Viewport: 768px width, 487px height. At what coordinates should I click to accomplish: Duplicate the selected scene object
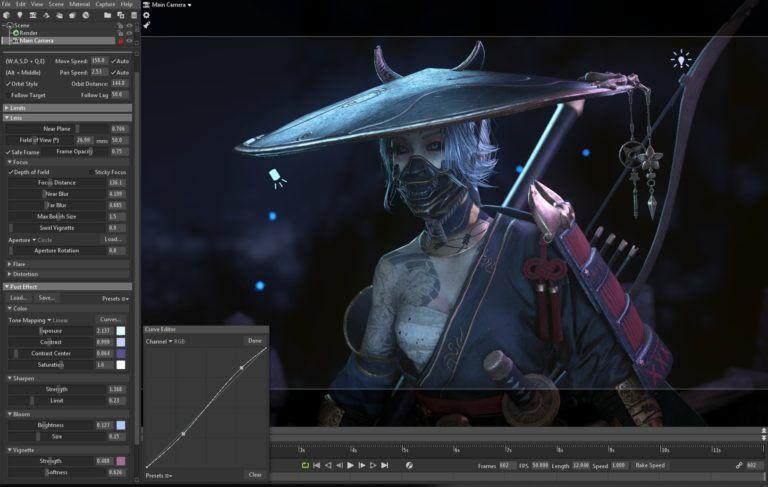(x=120, y=15)
